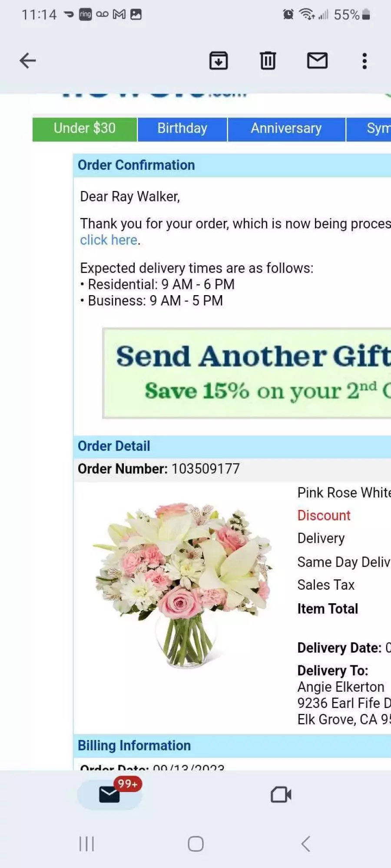Screen dimensions: 391x868
Task: Select the Anniversary category tab
Action: click(286, 129)
